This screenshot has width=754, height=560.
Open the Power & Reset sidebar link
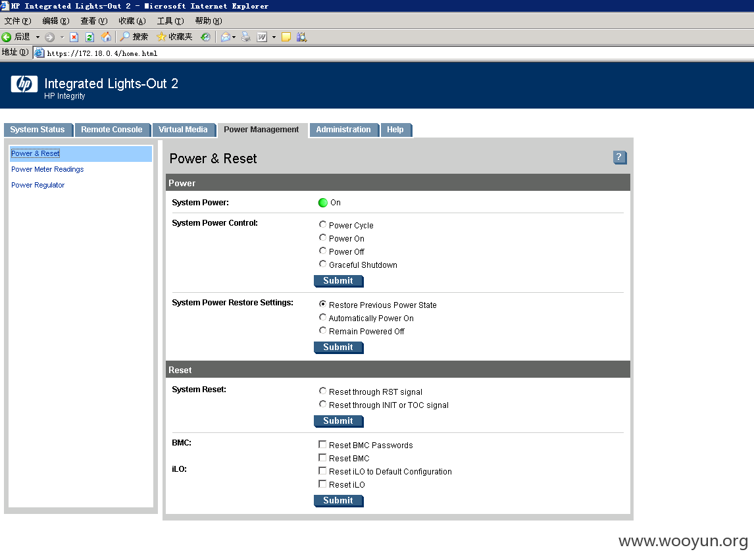pos(36,153)
